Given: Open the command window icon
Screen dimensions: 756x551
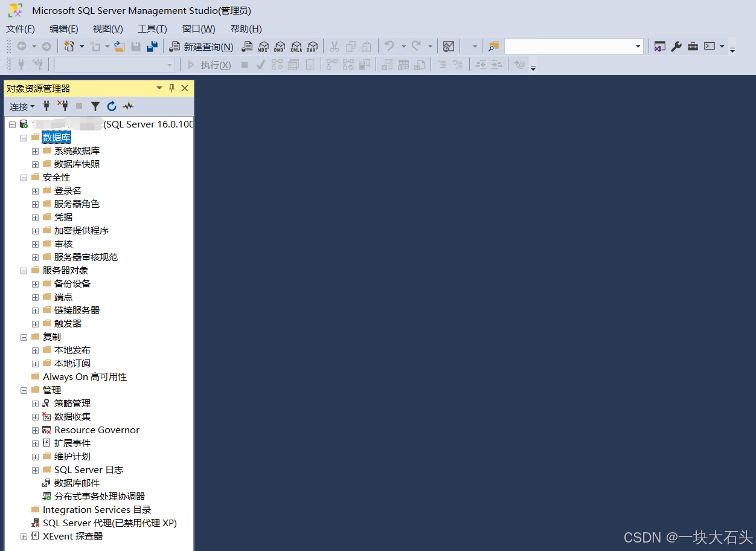Looking at the screenshot, I should point(710,47).
